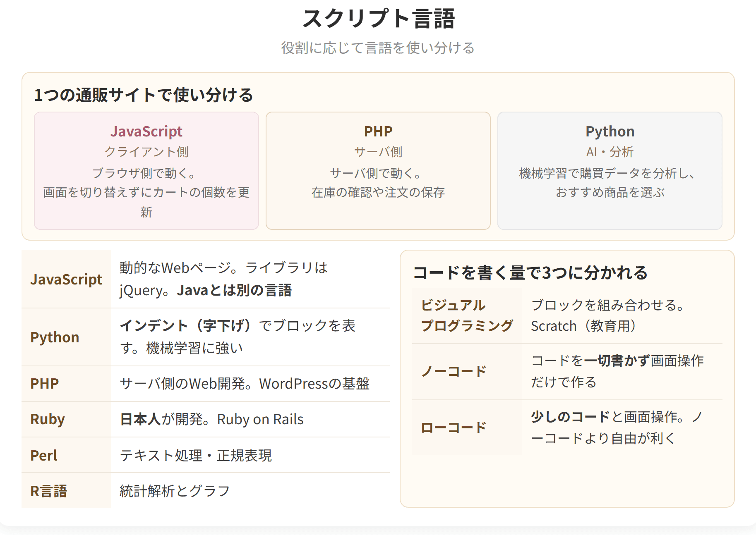
Task: Click クライアント側 label in JavaScript card
Action: pos(146,152)
